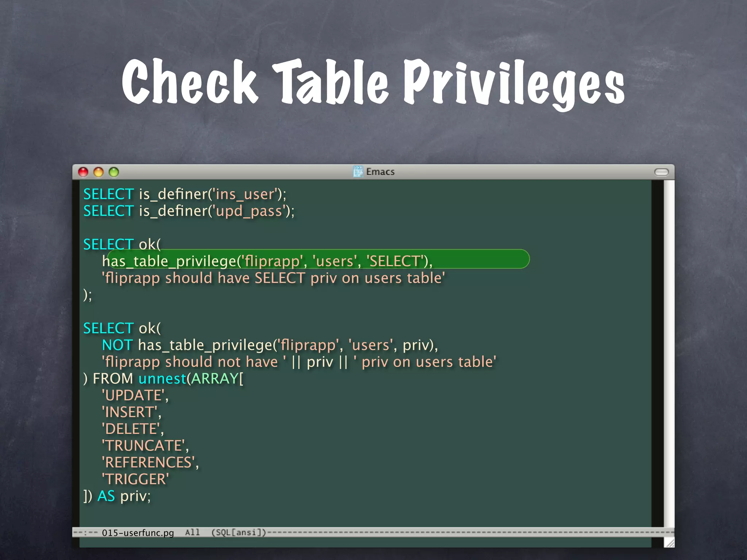The height and width of the screenshot is (560, 747).
Task: Click the 'All' position indicator in mode line
Action: click(x=192, y=532)
